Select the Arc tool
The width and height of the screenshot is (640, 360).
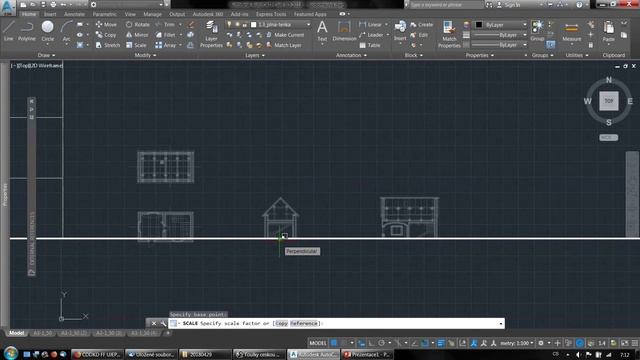(x=66, y=31)
